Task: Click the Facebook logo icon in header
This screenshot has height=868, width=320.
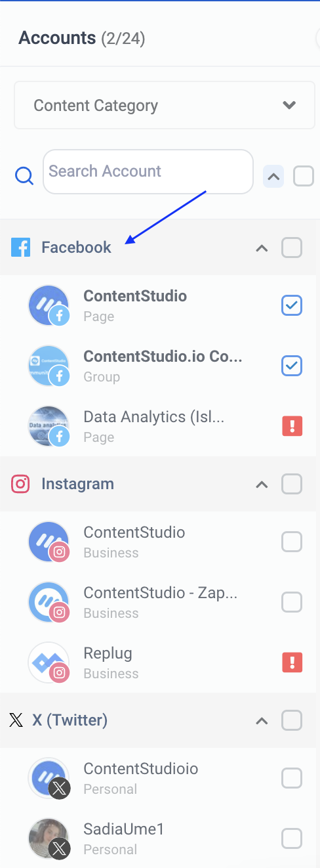Action: (21, 248)
